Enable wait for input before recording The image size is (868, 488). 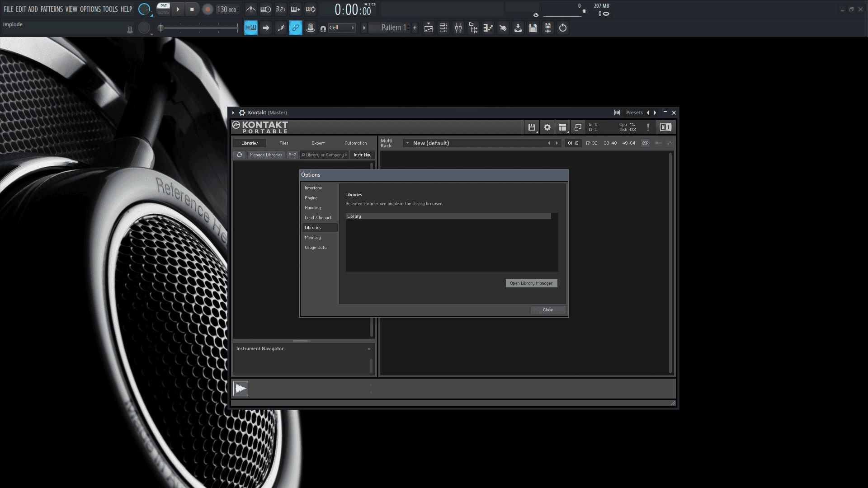[x=265, y=9]
